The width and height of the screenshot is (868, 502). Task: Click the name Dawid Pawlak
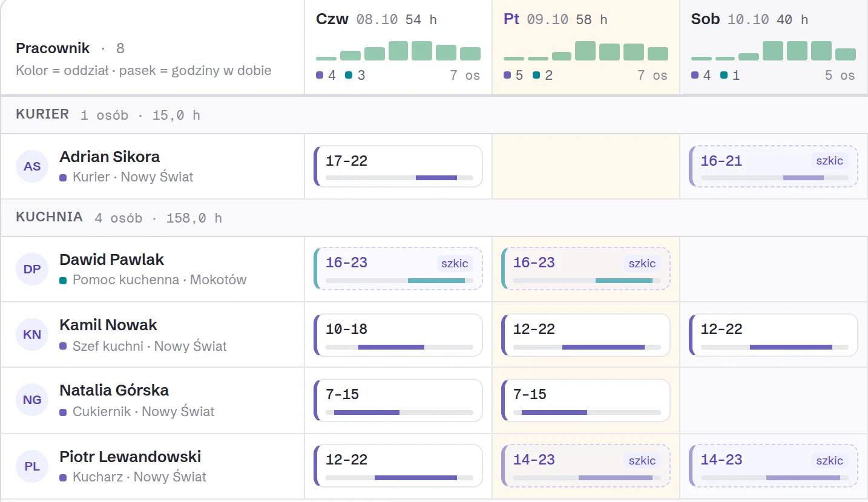[112, 259]
